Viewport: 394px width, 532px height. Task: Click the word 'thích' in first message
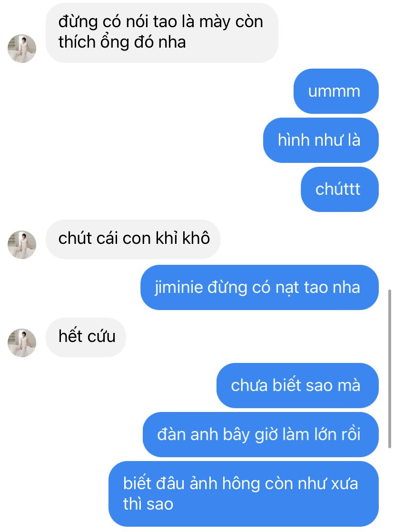pyautogui.click(x=77, y=42)
